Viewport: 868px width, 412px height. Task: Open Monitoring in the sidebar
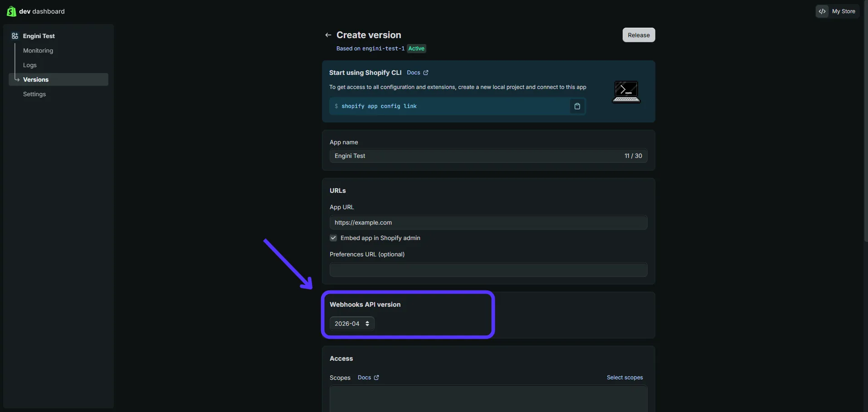pyautogui.click(x=38, y=50)
